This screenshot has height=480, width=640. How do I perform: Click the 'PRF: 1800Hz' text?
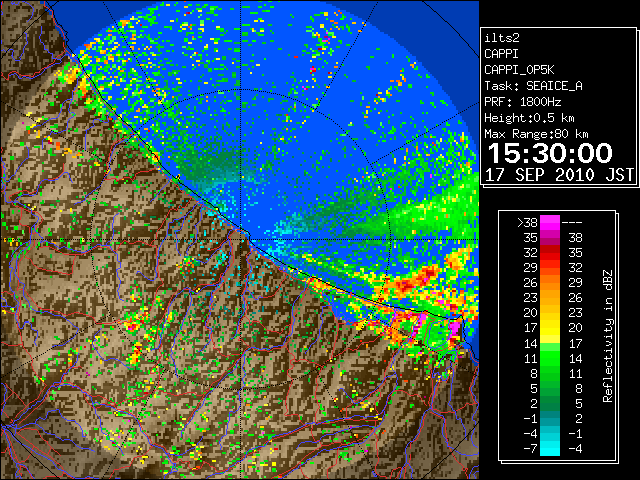tap(523, 102)
